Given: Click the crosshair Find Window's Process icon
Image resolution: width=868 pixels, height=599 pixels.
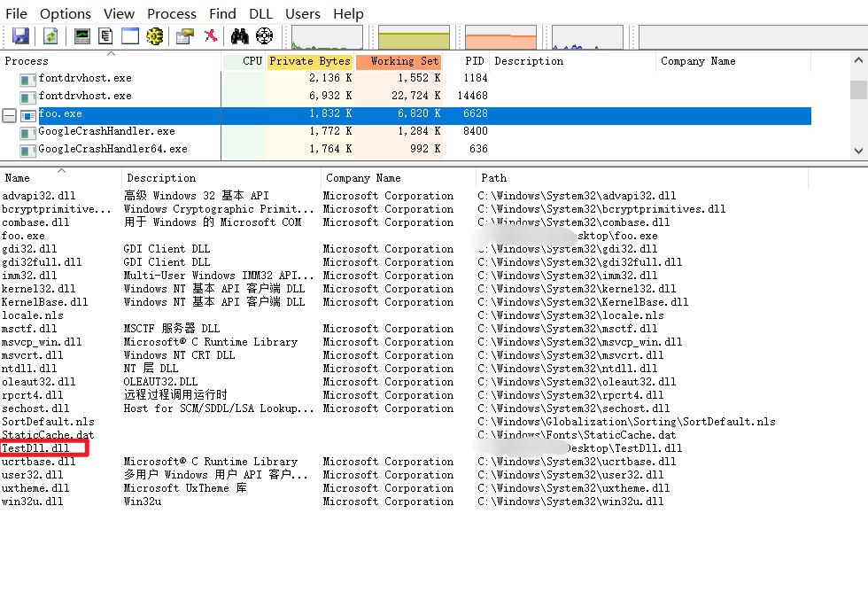Looking at the screenshot, I should (264, 36).
